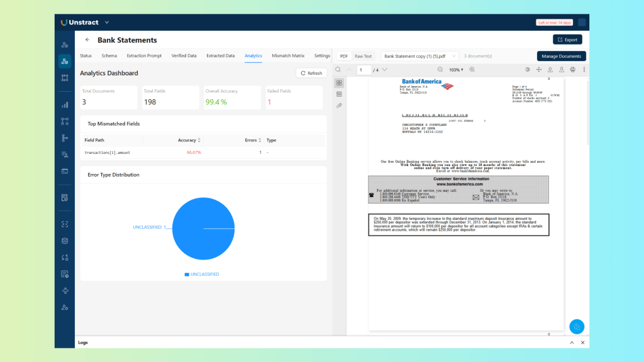Show PDF page thumbnails panel
Viewport: 644px width, 362px height.
(339, 83)
